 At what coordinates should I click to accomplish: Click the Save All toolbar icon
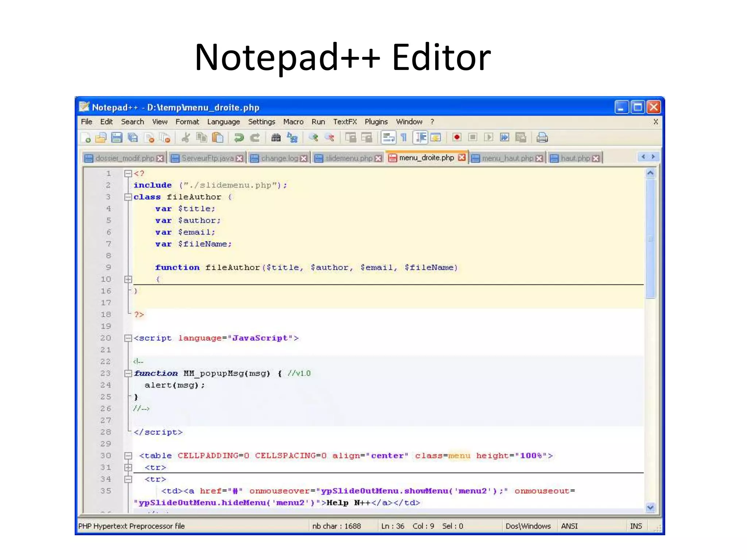click(x=133, y=138)
